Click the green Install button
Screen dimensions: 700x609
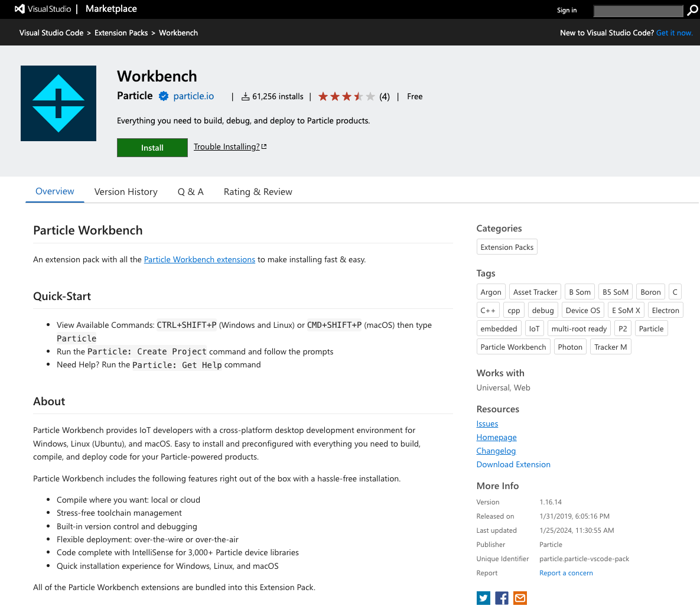152,148
